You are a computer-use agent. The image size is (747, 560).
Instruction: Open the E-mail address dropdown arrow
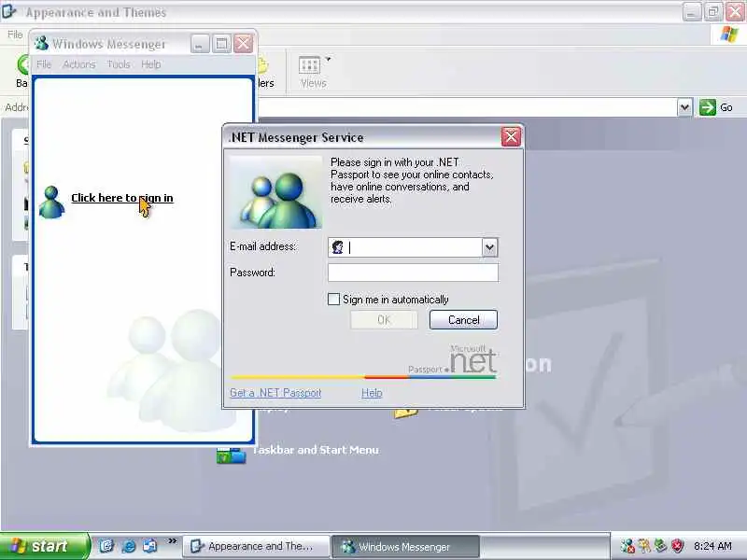coord(489,247)
